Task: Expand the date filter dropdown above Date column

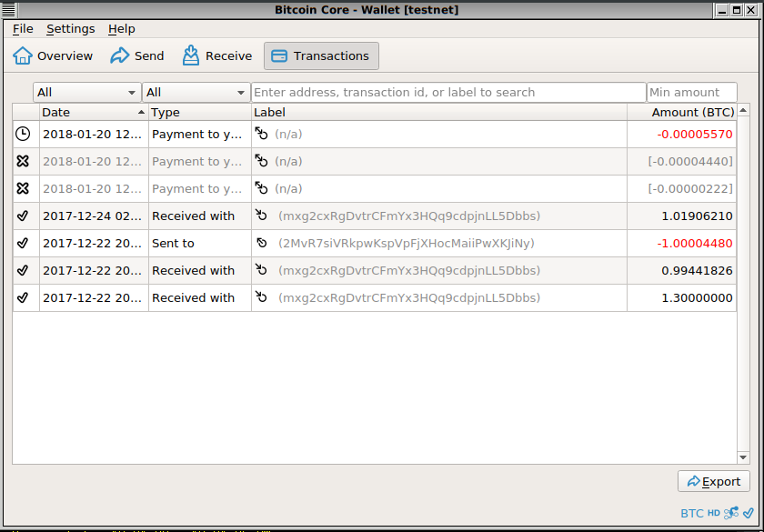Action: click(x=86, y=92)
